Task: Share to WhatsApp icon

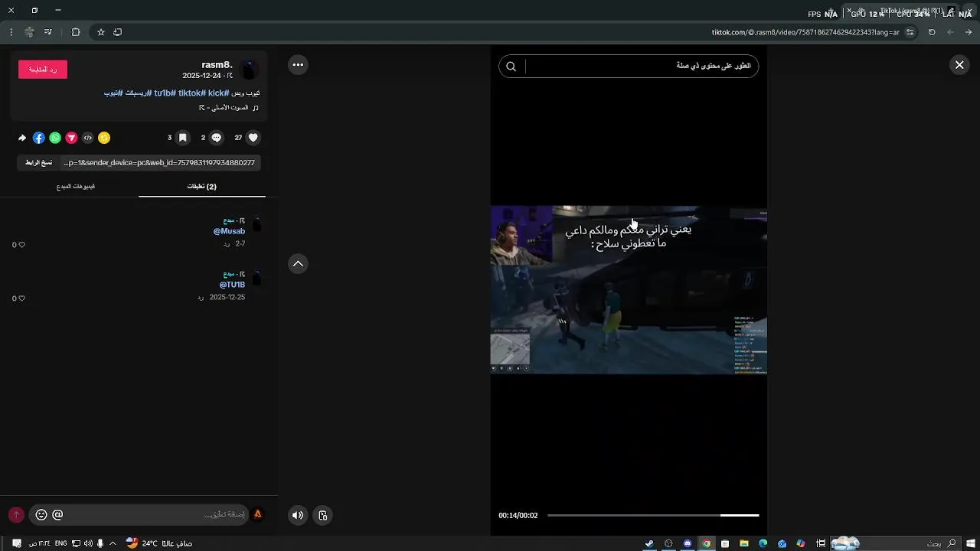Action: pyautogui.click(x=55, y=138)
